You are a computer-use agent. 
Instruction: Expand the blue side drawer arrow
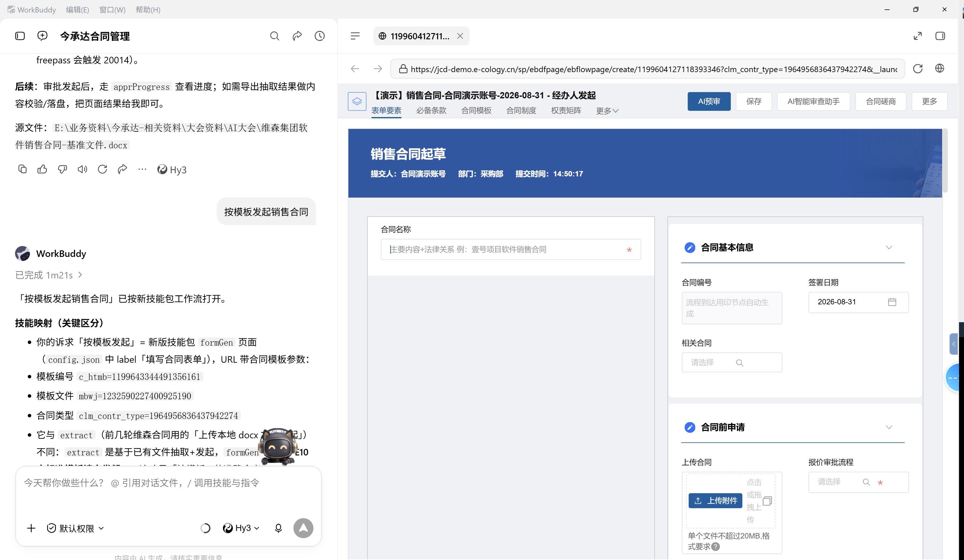click(954, 344)
